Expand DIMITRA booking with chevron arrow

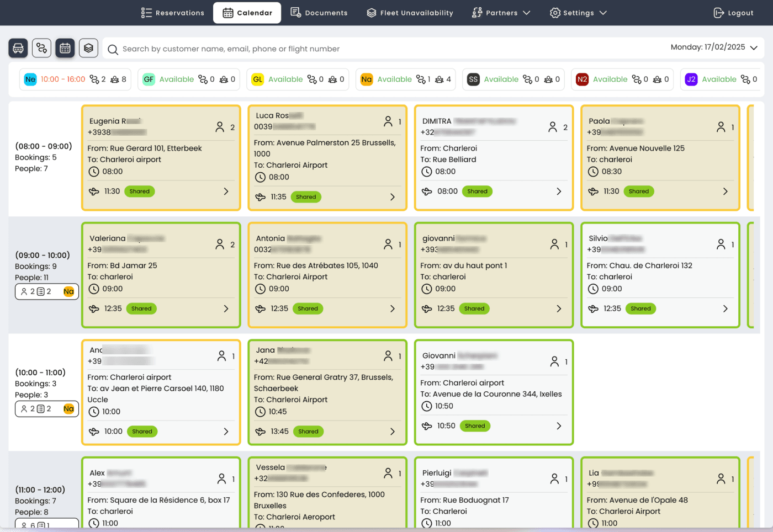[559, 191]
